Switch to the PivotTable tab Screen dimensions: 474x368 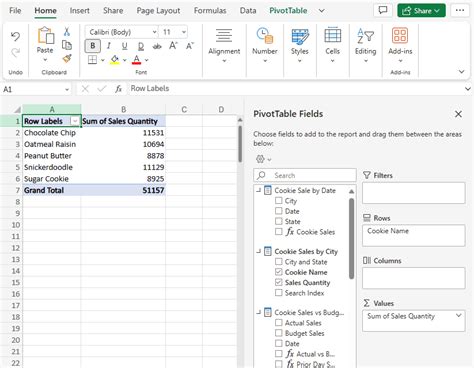click(x=288, y=11)
